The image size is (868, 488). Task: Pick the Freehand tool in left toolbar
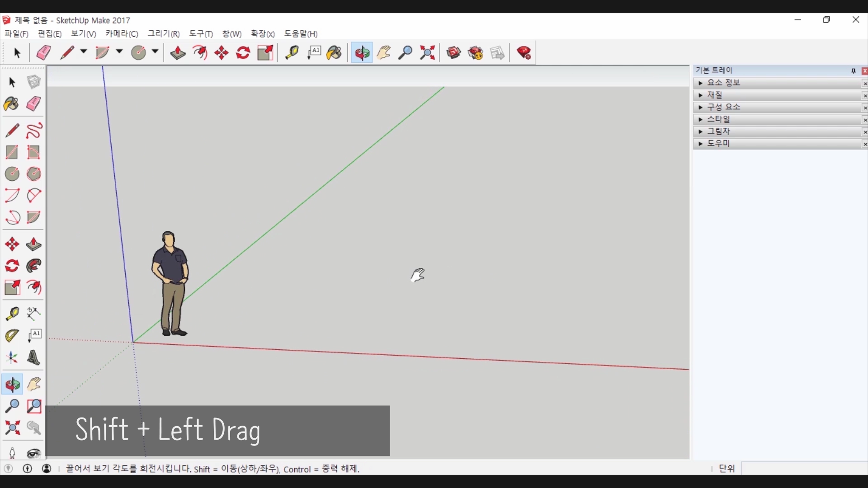point(33,131)
